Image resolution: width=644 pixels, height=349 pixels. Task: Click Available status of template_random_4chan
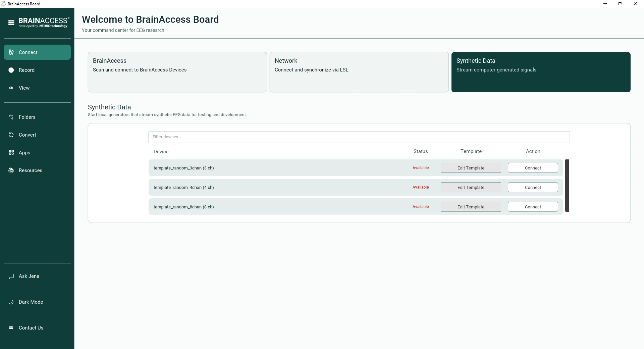[421, 187]
